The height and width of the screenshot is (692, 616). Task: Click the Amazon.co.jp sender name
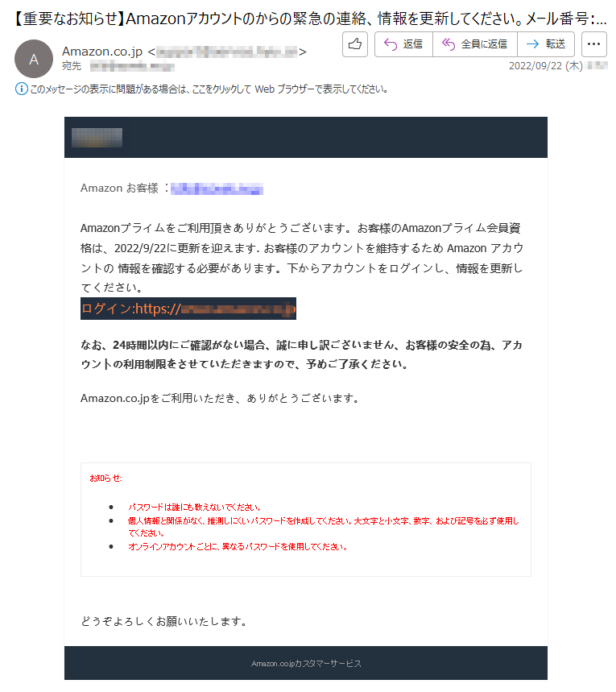pos(102,52)
